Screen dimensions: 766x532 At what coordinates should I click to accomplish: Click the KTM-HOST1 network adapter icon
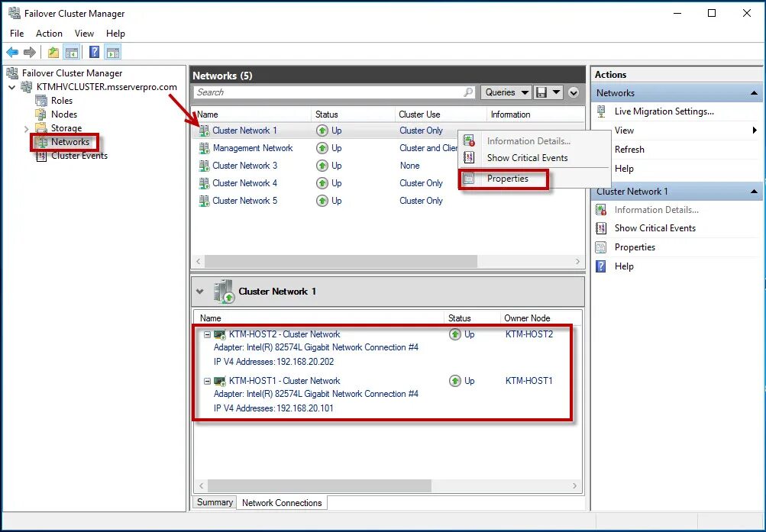(220, 381)
